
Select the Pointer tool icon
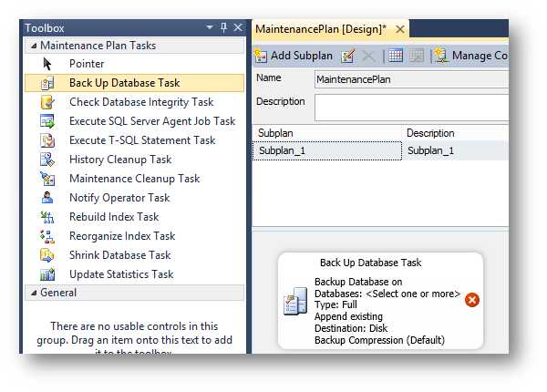(47, 64)
